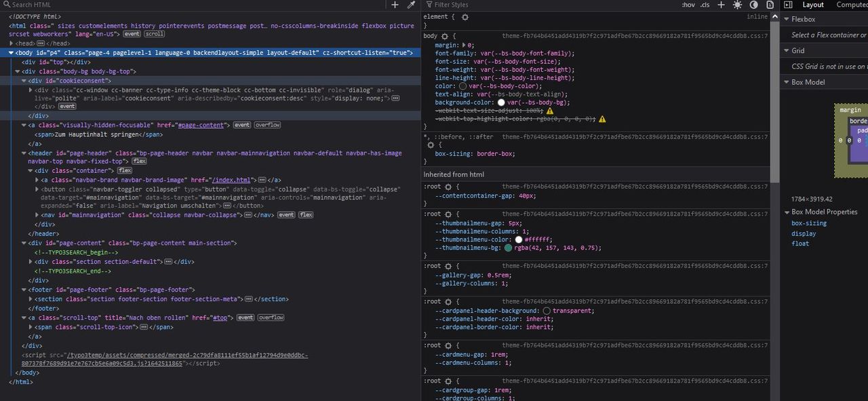868x401 pixels.
Task: Click ellipsis badge on section-default div
Action: [x=168, y=262]
